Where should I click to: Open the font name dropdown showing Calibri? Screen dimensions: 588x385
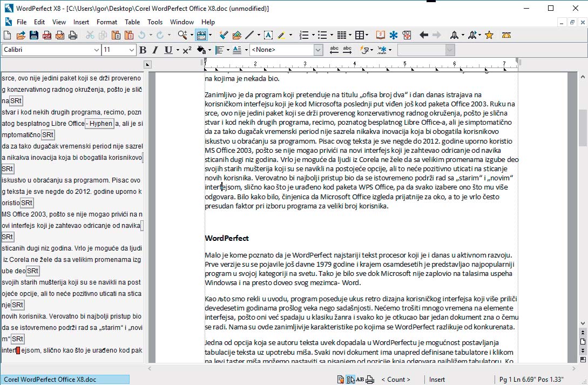pyautogui.click(x=96, y=50)
